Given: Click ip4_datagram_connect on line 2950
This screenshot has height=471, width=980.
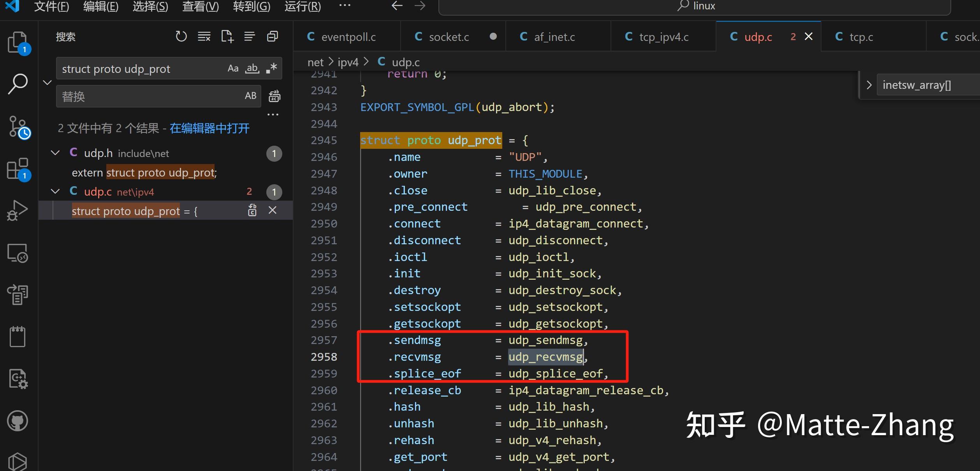Looking at the screenshot, I should coord(576,224).
